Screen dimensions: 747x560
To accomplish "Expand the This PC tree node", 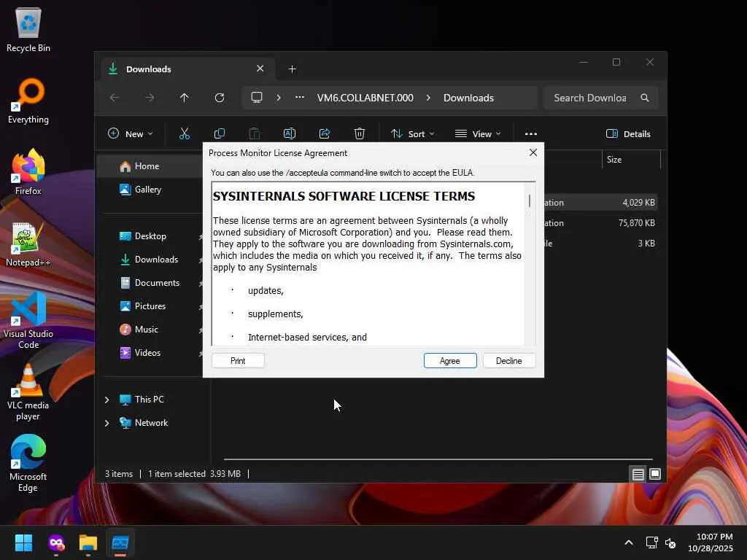I will pyautogui.click(x=107, y=400).
